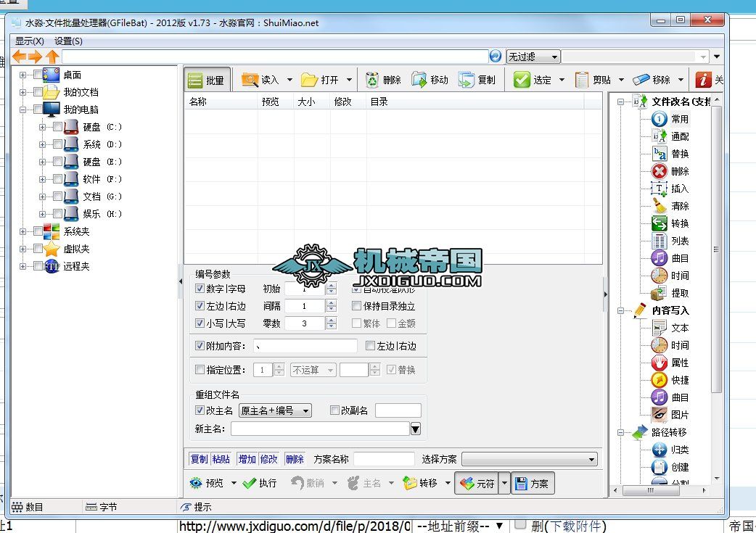Screen dimensions: 756x533
Task: Click the 复制 copy toolbar icon
Action: 467,80
